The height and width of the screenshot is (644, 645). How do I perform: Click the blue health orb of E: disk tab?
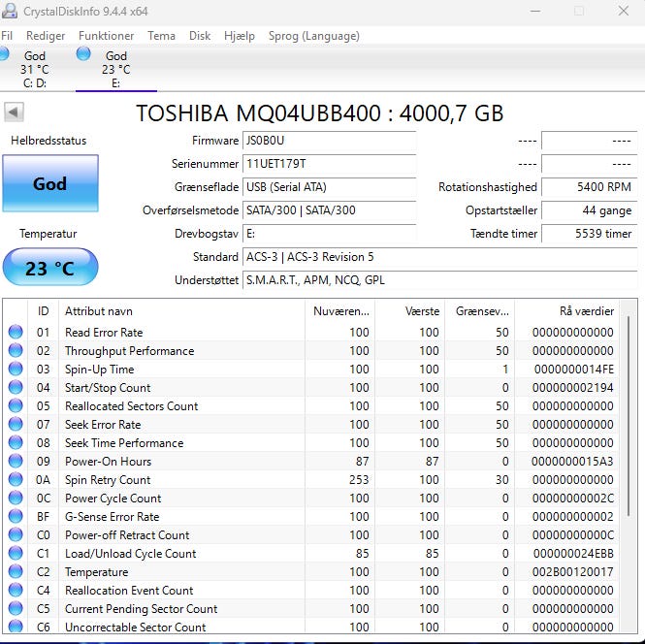(83, 53)
